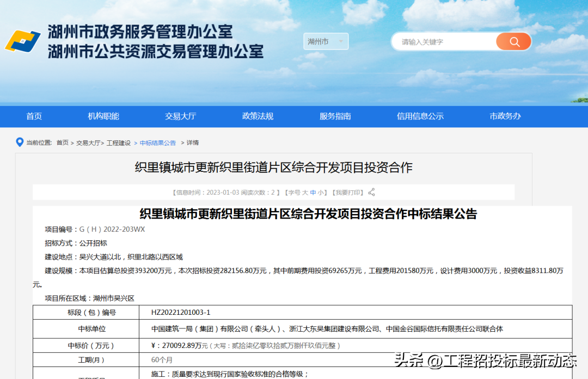
Task: Open the 政策法规 navigation item
Action: pyautogui.click(x=258, y=116)
